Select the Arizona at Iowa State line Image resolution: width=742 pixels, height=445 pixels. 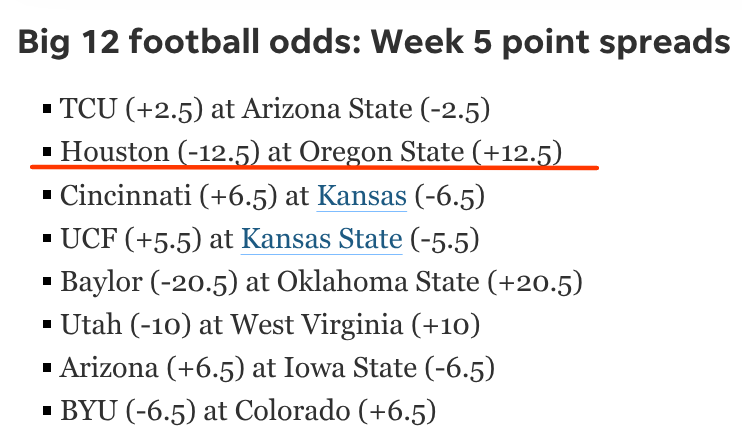[278, 369]
